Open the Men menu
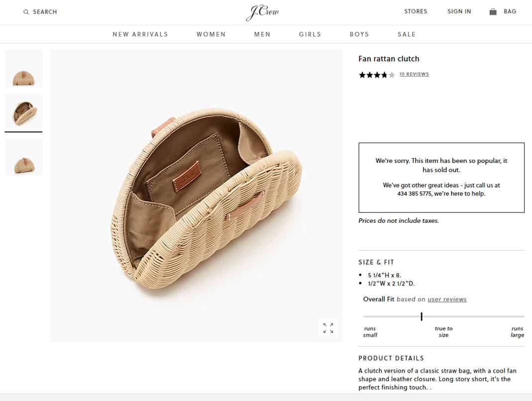 click(x=262, y=34)
